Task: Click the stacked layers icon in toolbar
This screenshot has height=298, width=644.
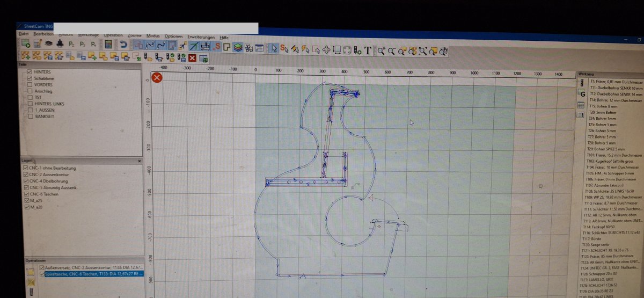Action: [238, 47]
